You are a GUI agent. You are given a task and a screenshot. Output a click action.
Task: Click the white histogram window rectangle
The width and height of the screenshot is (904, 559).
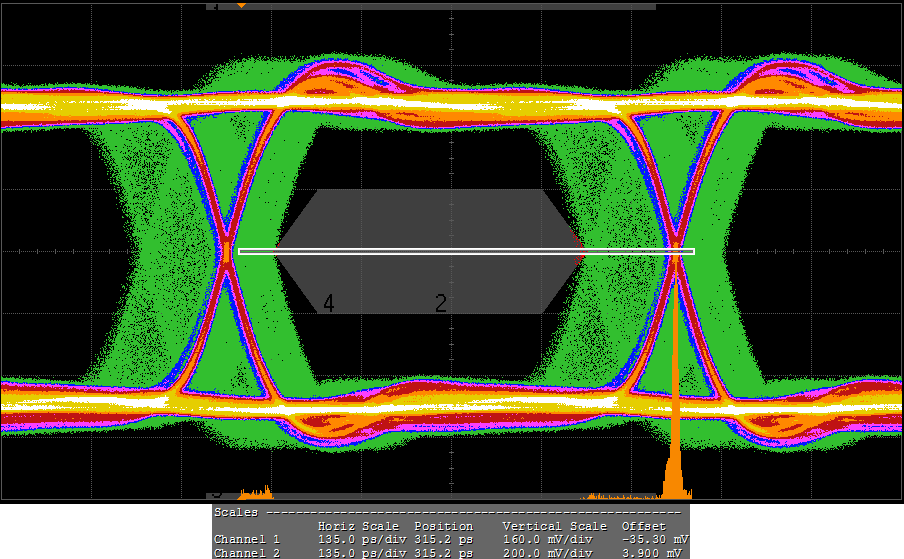pos(465,251)
